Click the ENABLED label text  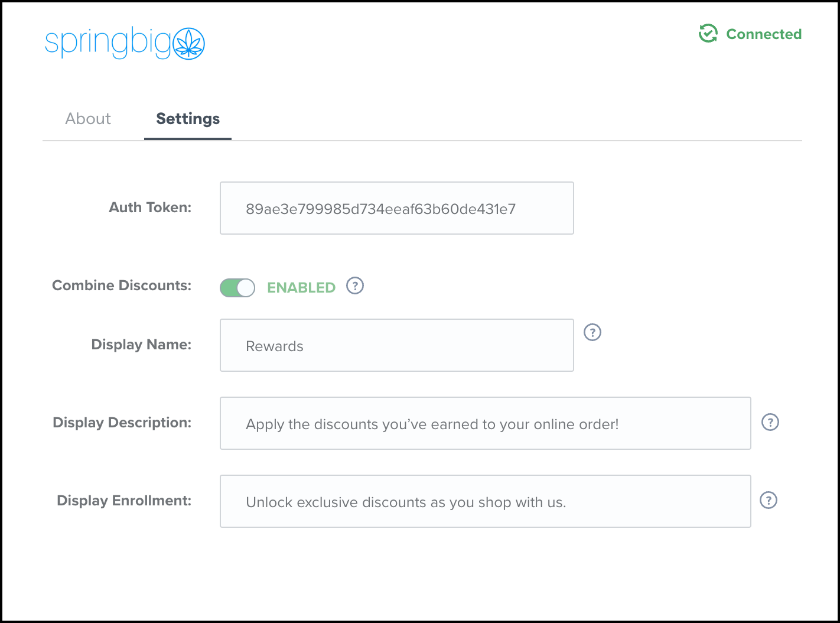(x=301, y=287)
